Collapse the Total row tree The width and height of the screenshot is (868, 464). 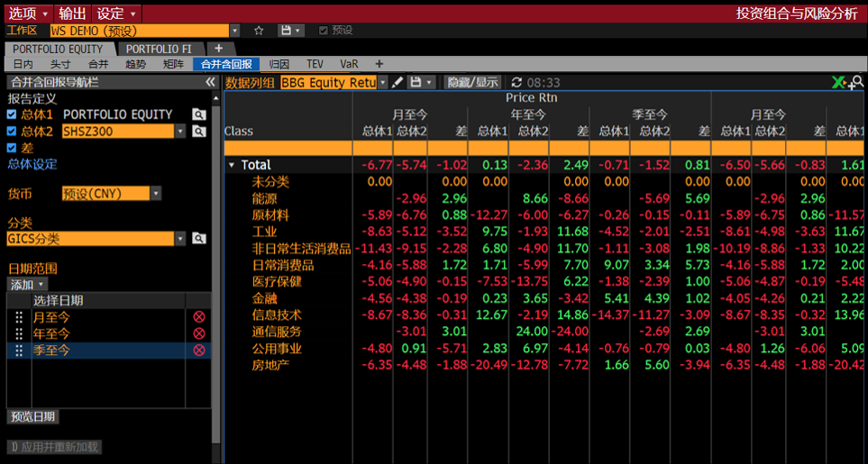point(232,165)
